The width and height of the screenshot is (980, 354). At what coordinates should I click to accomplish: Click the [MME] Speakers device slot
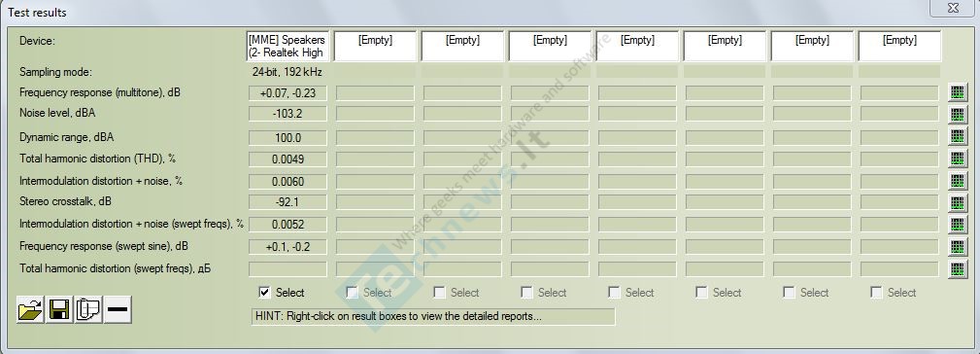pyautogui.click(x=287, y=47)
